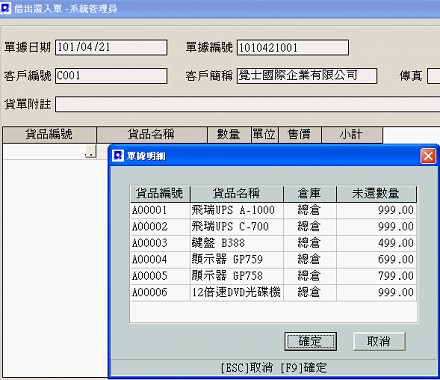Open the 貨品編號 lookup ellipsis button
Viewport: 440px width, 380px height.
click(x=90, y=152)
